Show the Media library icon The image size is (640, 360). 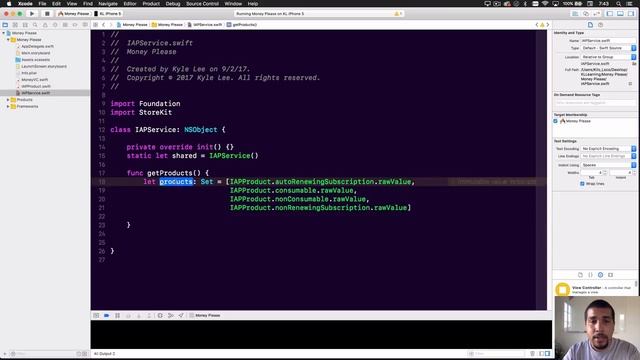coord(611,275)
